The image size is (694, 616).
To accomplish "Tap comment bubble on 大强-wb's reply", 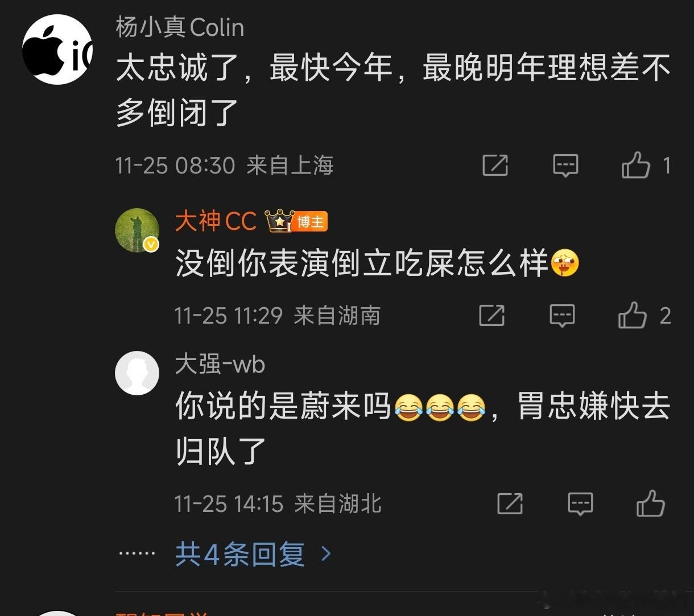I will (580, 504).
